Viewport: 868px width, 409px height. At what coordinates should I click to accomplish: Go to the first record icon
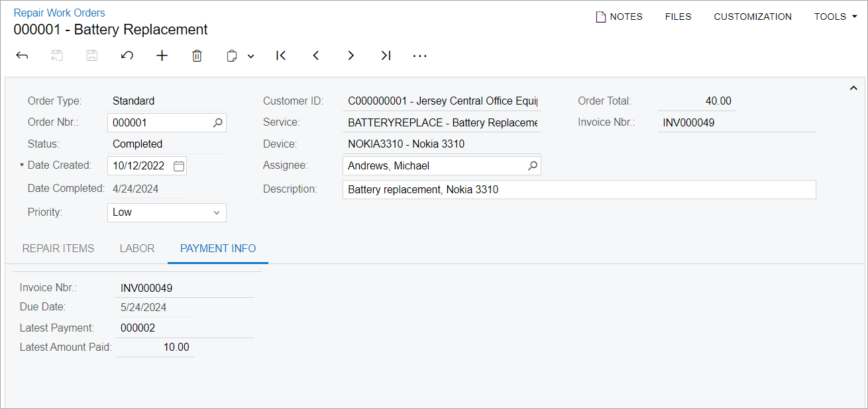[x=281, y=56]
